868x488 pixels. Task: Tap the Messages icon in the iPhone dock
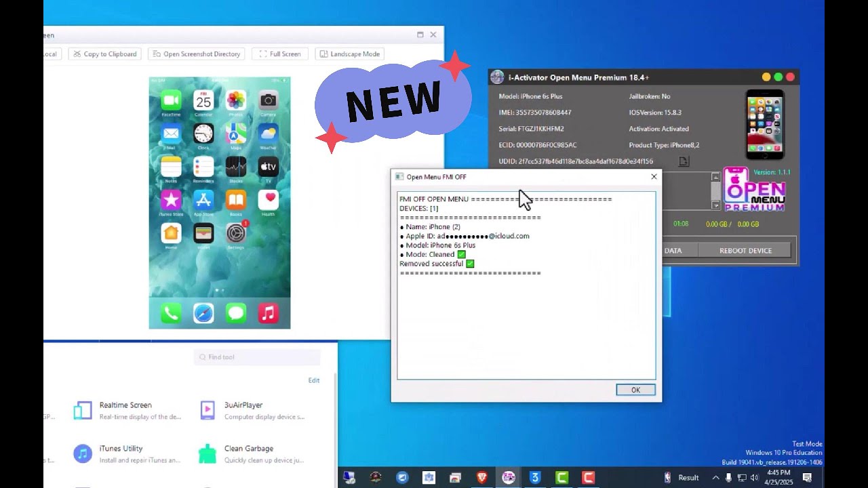coord(236,313)
